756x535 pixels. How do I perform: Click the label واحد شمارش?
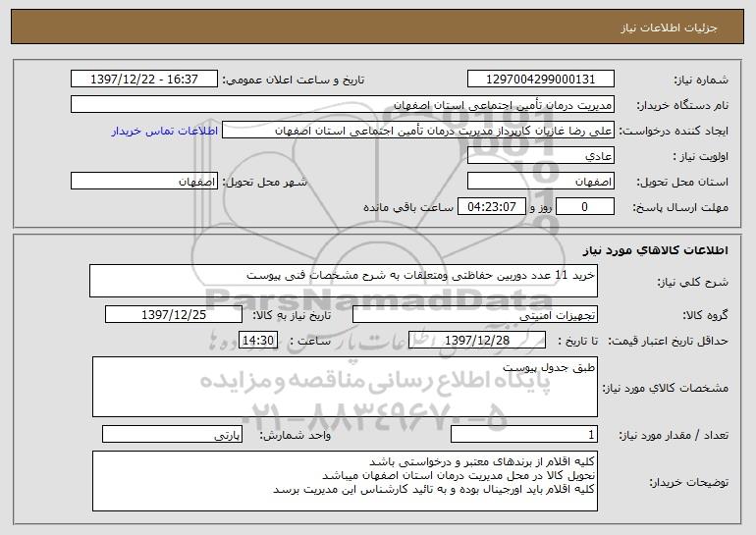point(296,435)
